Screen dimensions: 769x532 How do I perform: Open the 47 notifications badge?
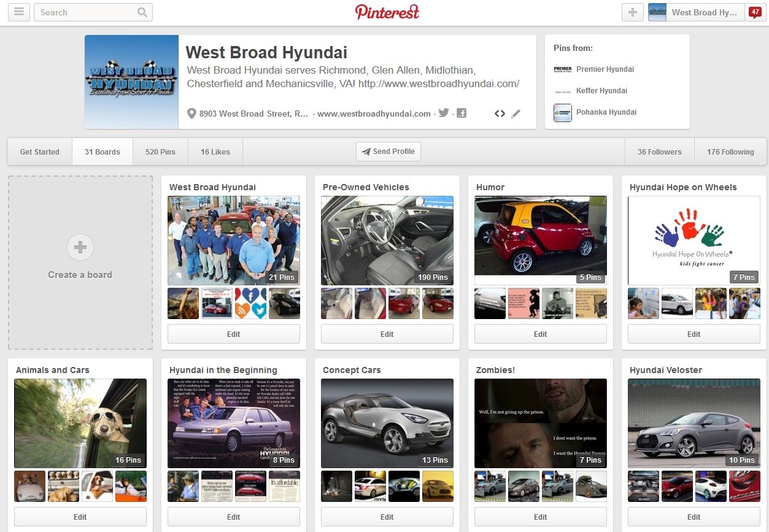(x=754, y=12)
